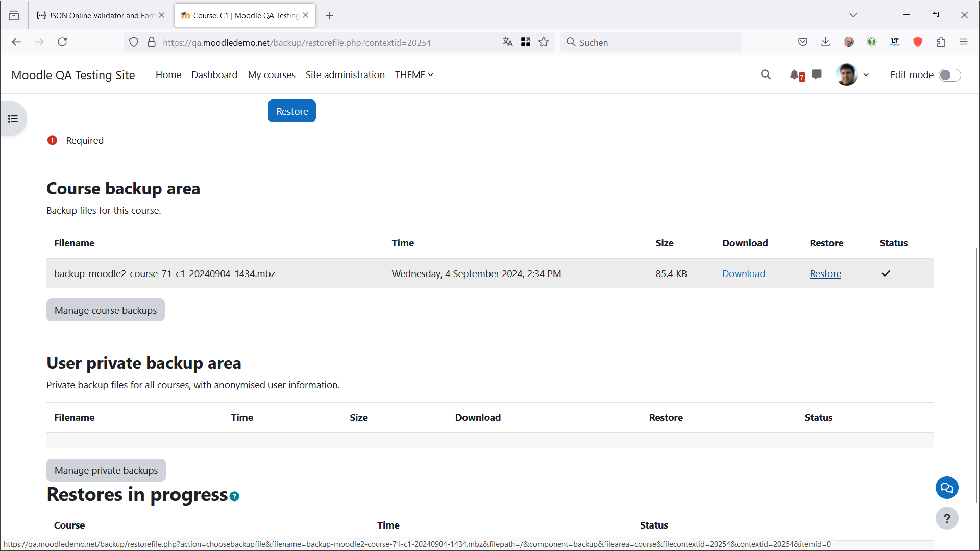Open the Dashboard menu item
The height and width of the screenshot is (551, 980).
pyautogui.click(x=214, y=74)
